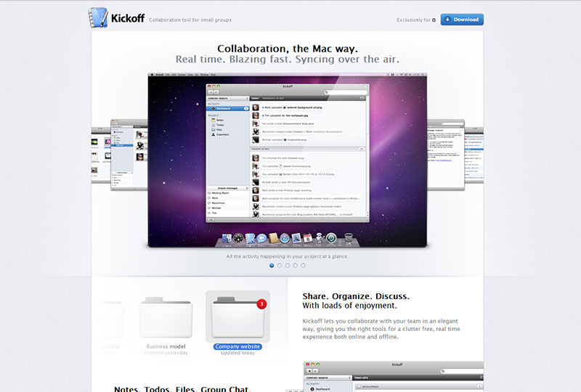581x392 pixels.
Task: Click the forward arrow in bottom Kickoff window
Action: (315, 371)
